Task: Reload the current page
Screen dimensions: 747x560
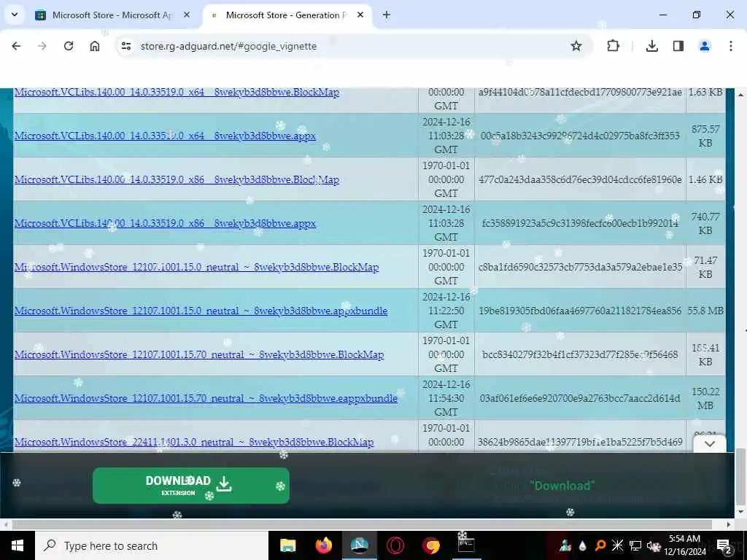Action: click(69, 46)
